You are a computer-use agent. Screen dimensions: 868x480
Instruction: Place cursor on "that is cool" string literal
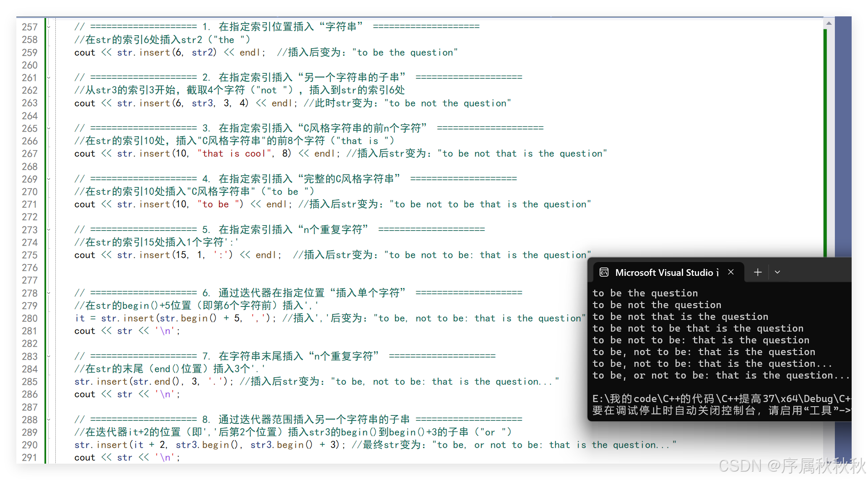[234, 154]
